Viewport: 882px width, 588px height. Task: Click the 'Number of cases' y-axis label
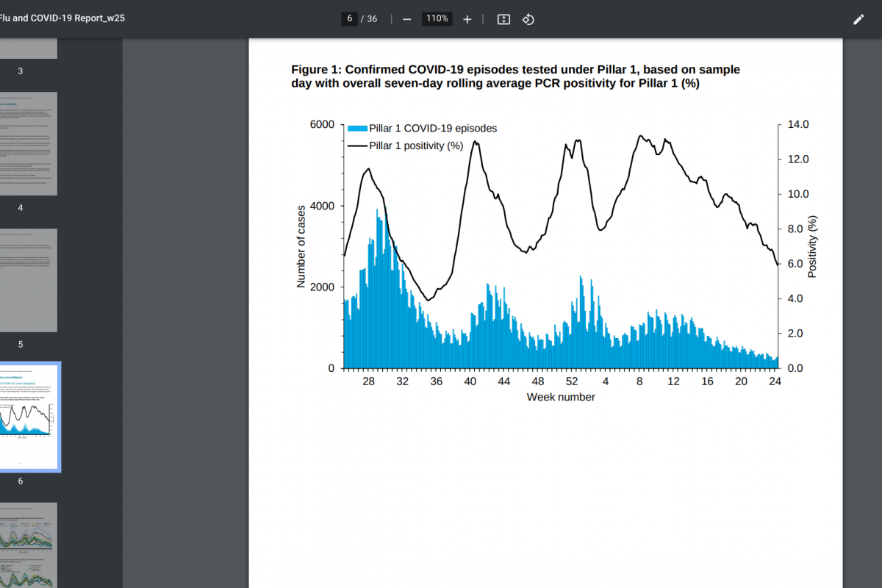301,246
